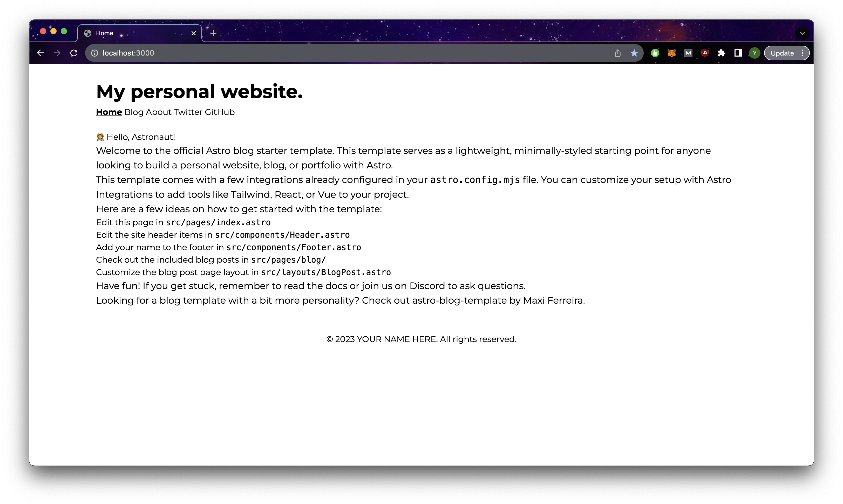The width and height of the screenshot is (843, 504).
Task: Click the browser back arrow
Action: click(x=40, y=53)
